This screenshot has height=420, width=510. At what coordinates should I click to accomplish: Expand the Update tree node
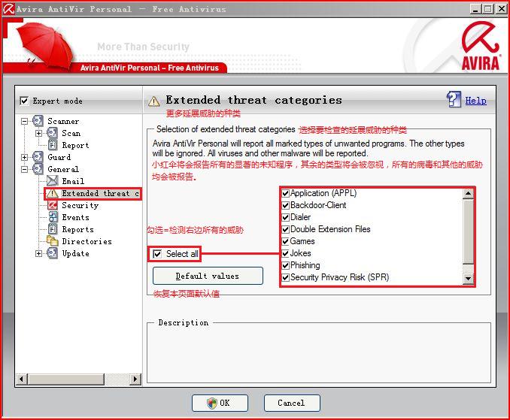point(38,253)
